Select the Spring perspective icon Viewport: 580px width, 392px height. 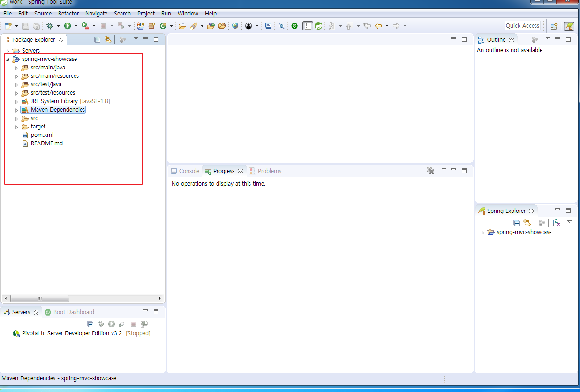tap(569, 26)
